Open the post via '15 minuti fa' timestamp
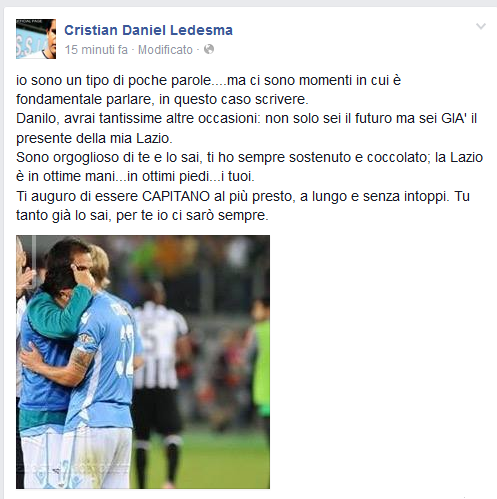 click(x=96, y=50)
